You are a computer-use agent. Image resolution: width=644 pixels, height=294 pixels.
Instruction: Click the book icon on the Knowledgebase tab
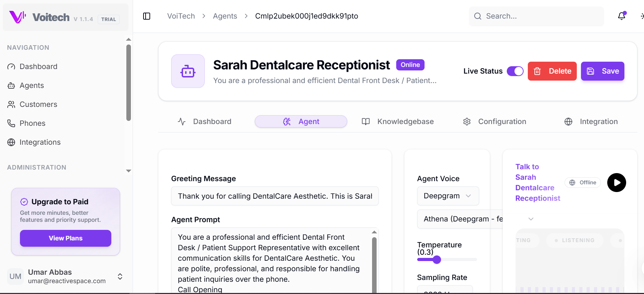point(366,122)
